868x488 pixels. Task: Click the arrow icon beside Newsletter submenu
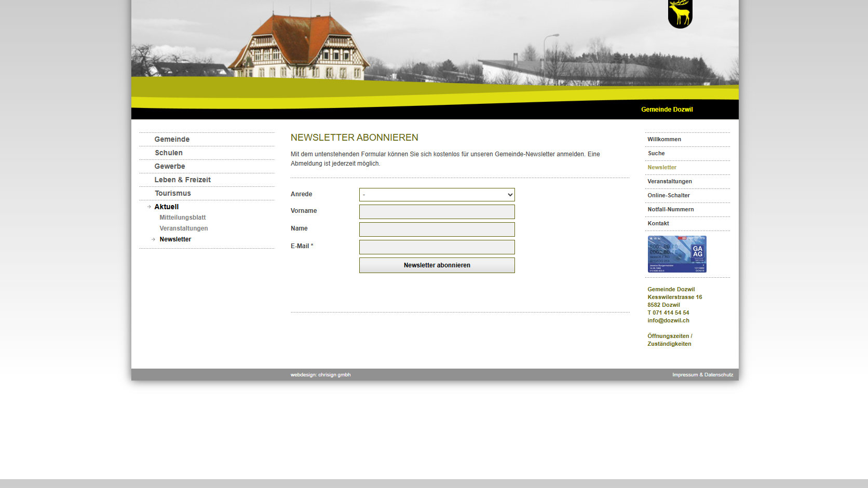pos(153,239)
